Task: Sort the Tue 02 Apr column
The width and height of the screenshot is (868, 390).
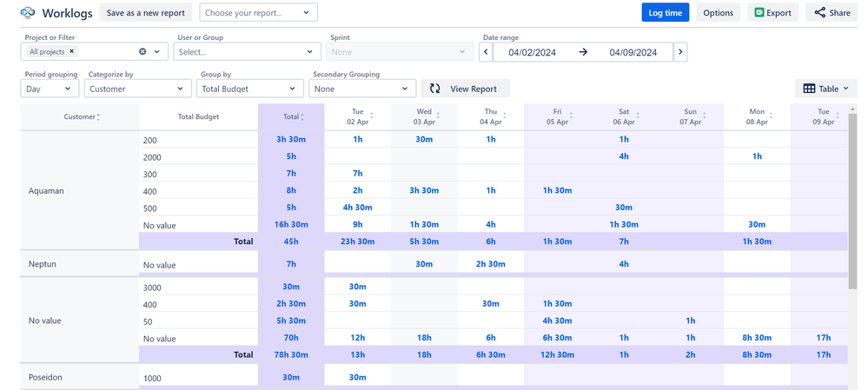Action: click(372, 116)
